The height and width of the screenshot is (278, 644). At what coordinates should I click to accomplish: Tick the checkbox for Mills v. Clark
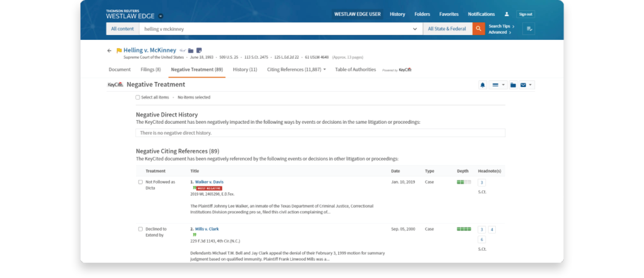[x=140, y=229]
